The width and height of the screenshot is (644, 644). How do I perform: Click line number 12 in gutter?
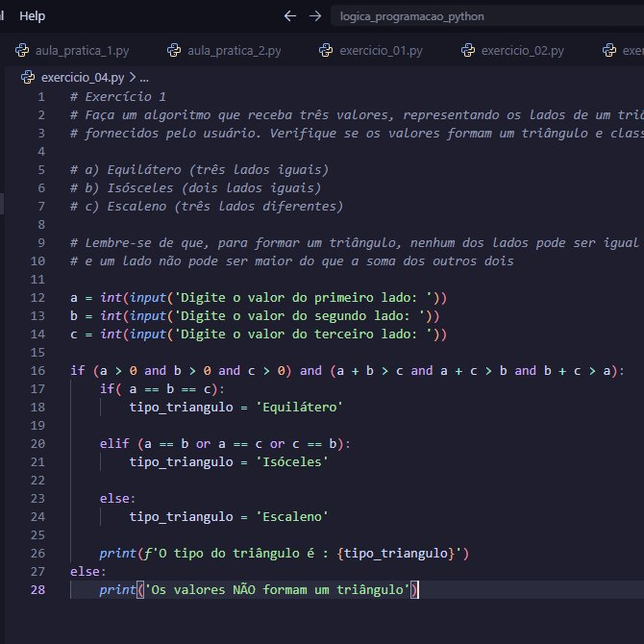(x=37, y=297)
